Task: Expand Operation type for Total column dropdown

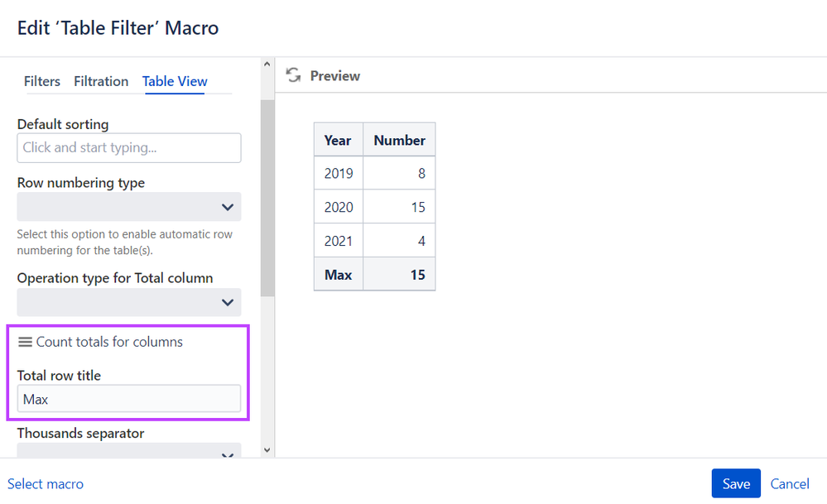Action: (129, 302)
